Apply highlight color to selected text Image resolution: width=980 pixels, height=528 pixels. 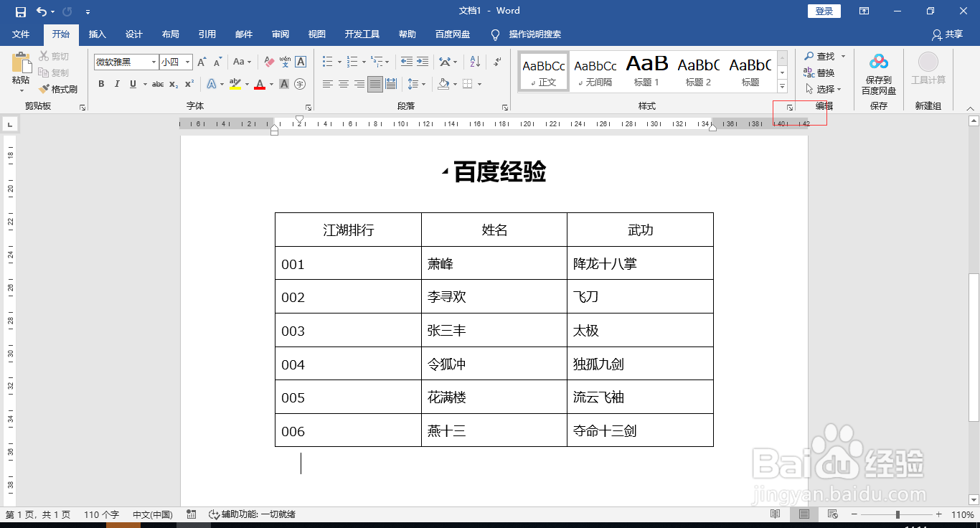(x=235, y=85)
